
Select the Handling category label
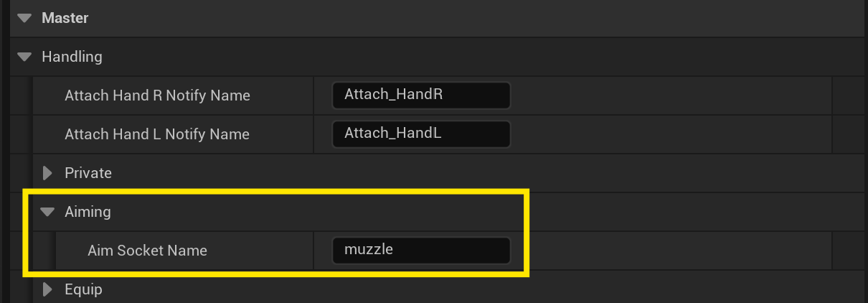coord(72,56)
